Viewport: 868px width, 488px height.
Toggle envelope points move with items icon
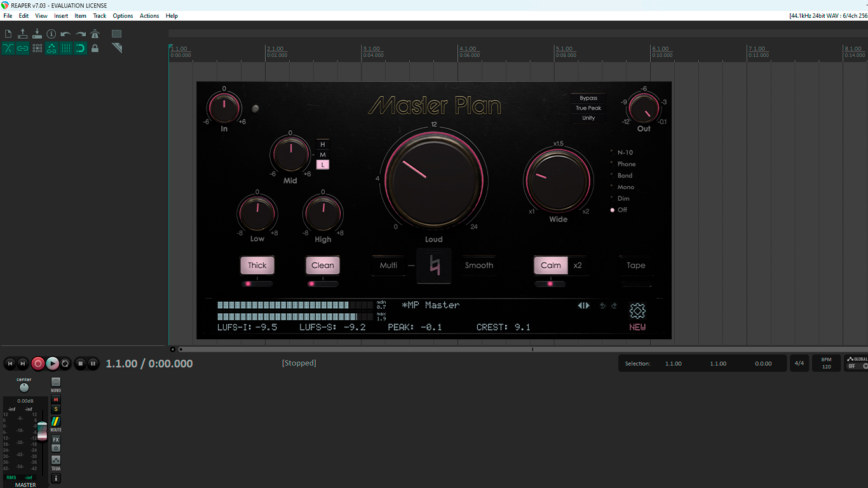51,48
